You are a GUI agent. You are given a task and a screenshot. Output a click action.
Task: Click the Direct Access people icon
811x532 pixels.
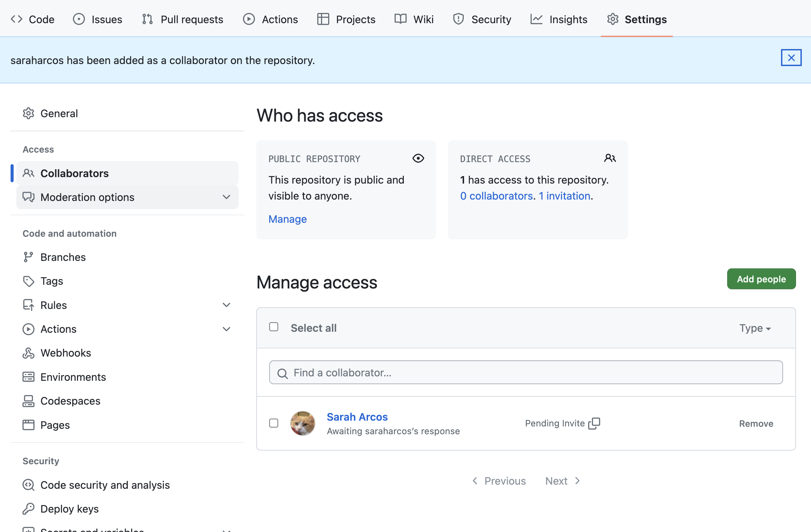(610, 158)
